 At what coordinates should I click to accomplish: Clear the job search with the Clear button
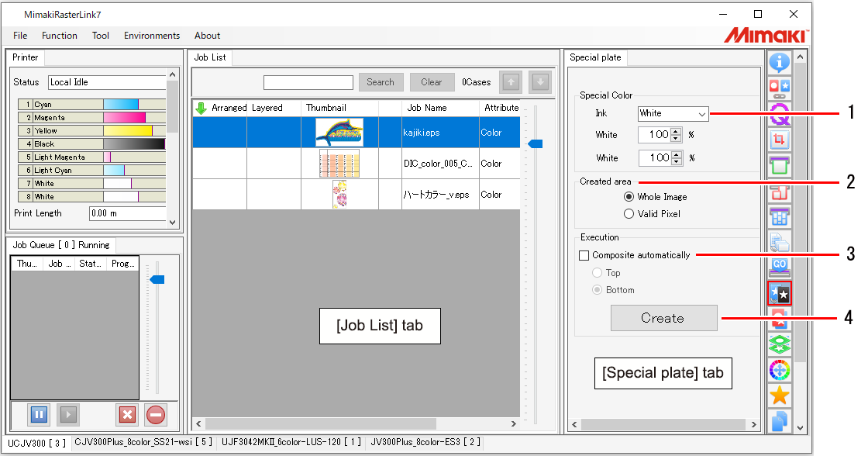click(x=432, y=81)
